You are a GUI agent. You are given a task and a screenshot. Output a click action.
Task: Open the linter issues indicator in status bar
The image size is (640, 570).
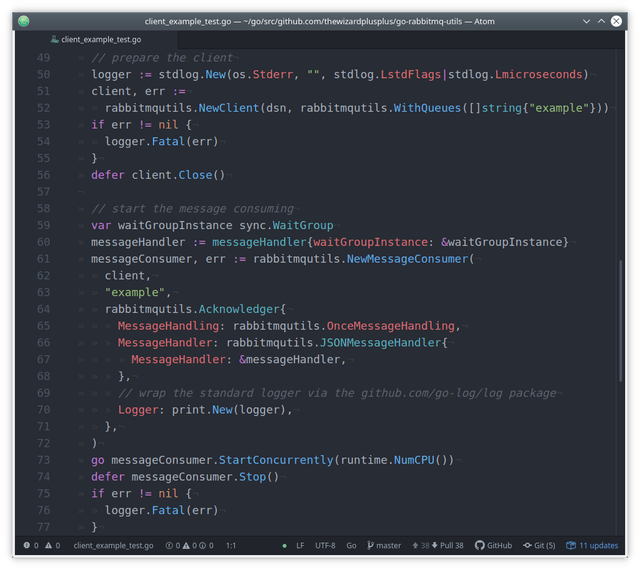pos(189,546)
